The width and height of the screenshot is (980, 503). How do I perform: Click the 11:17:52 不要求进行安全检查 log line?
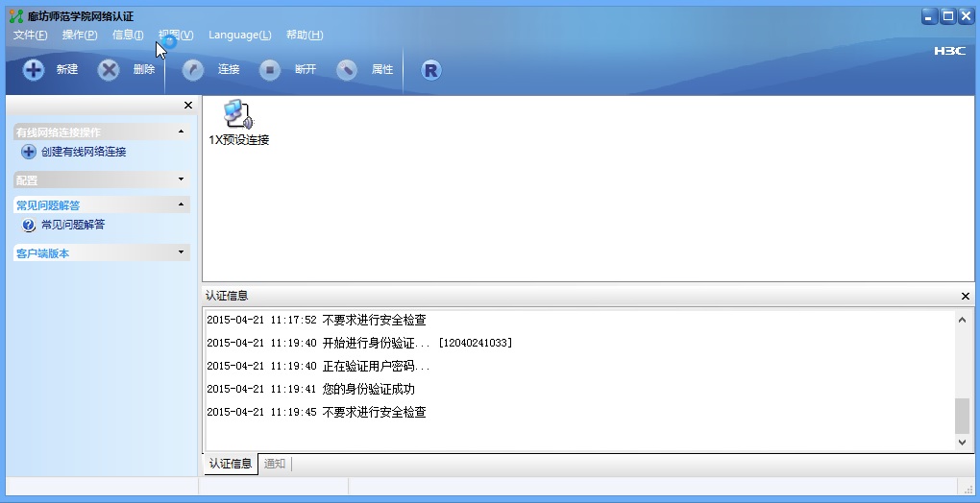pyautogui.click(x=316, y=321)
